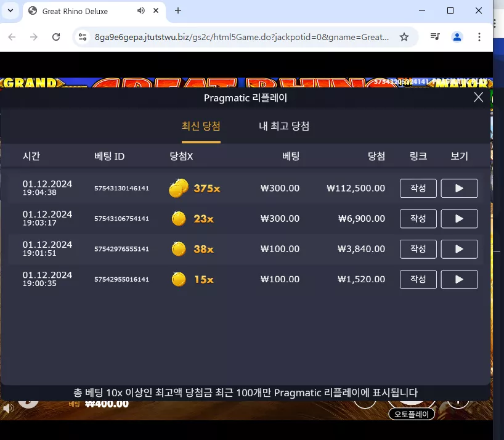Click 작성 link button for ₩3,840.00 win
Screen dimensions: 504x440
(x=418, y=249)
